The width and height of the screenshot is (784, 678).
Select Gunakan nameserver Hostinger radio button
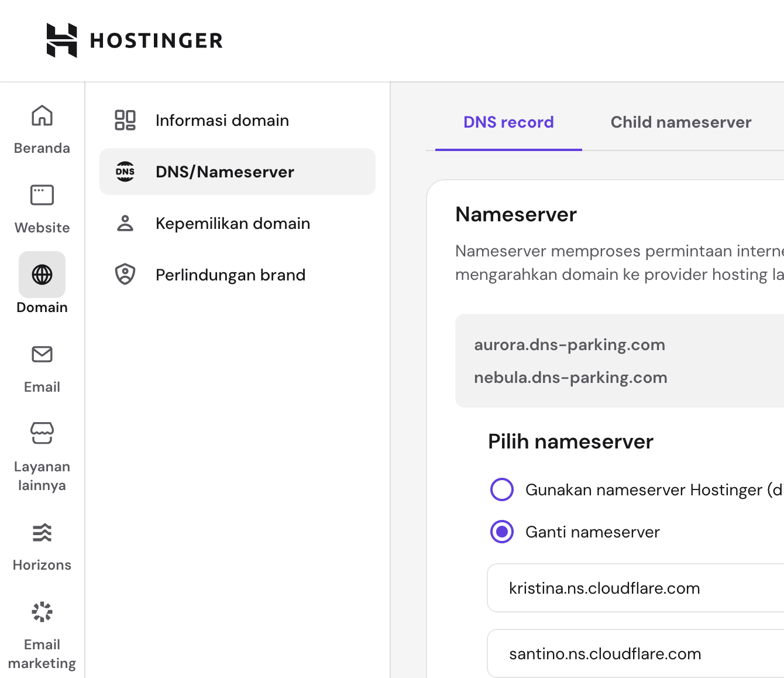coord(502,489)
